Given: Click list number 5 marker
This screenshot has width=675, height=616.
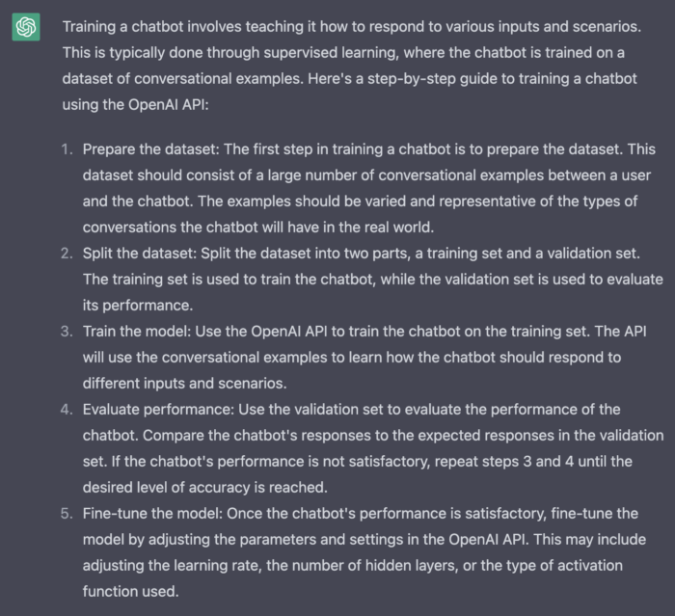Looking at the screenshot, I should pyautogui.click(x=67, y=514).
